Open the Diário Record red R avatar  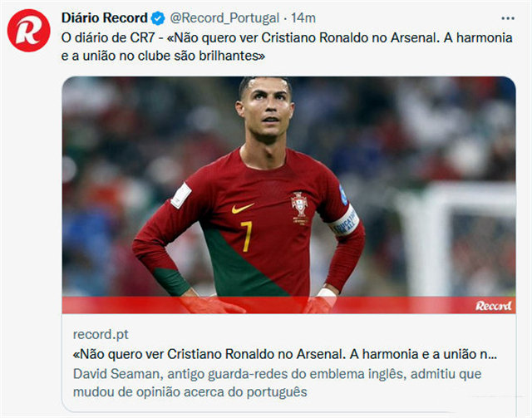pyautogui.click(x=29, y=31)
